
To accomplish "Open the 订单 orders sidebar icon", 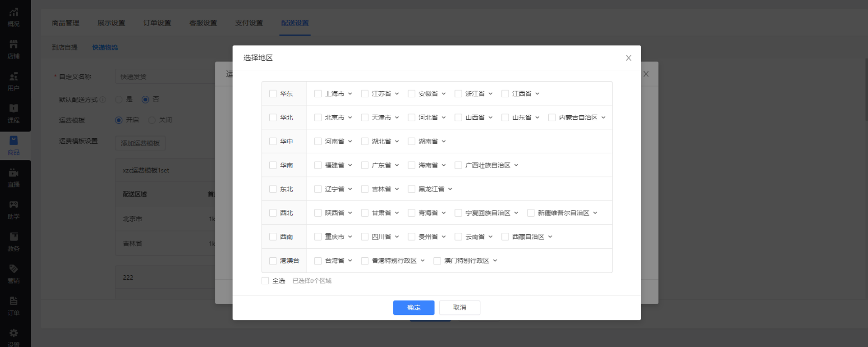I will pos(14,301).
